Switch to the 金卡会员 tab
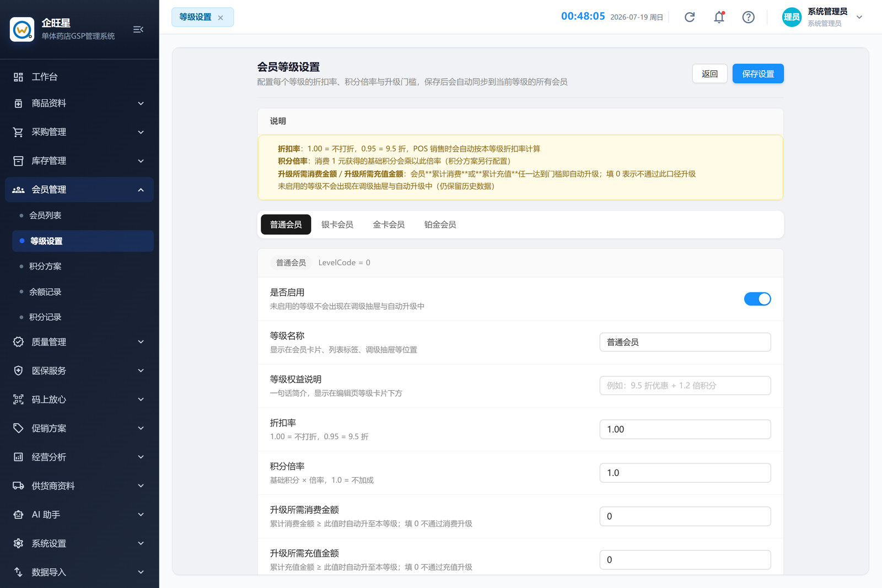Image resolution: width=882 pixels, height=588 pixels. [x=389, y=224]
